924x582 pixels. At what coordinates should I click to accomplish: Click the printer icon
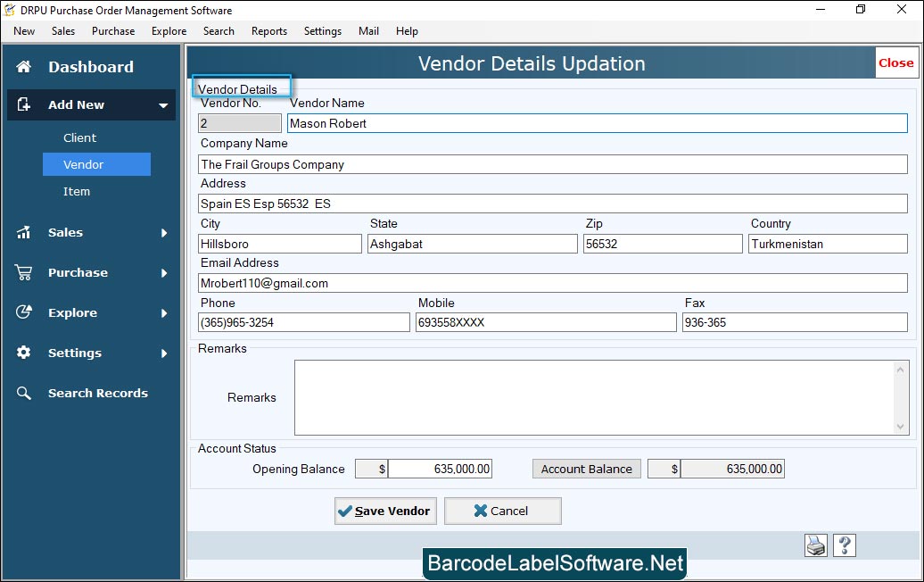[816, 545]
